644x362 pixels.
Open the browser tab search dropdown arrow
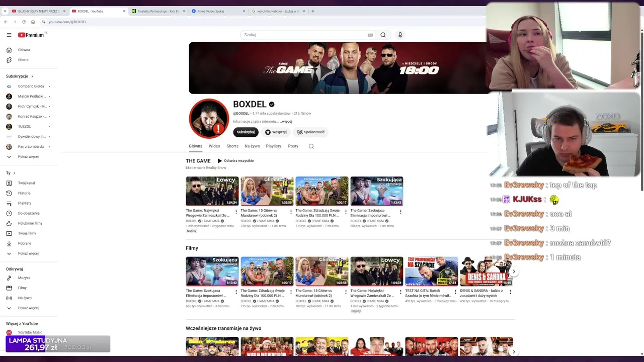click(5, 11)
